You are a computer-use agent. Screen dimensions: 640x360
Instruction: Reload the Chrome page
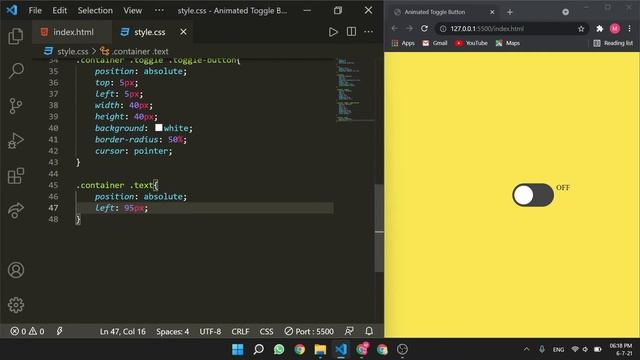424,28
